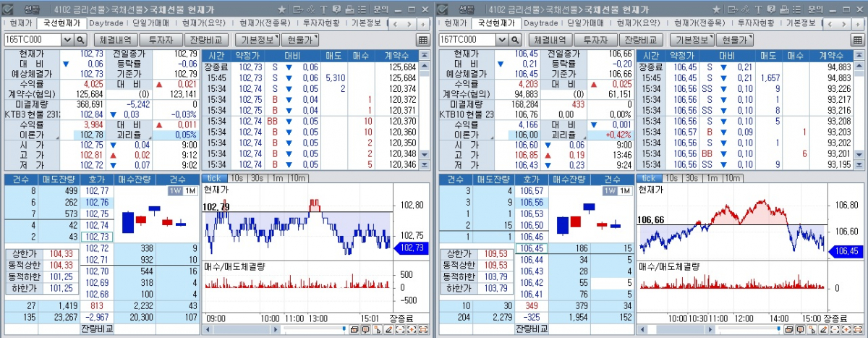Select 30s chart interval in right window

[x=691, y=178]
